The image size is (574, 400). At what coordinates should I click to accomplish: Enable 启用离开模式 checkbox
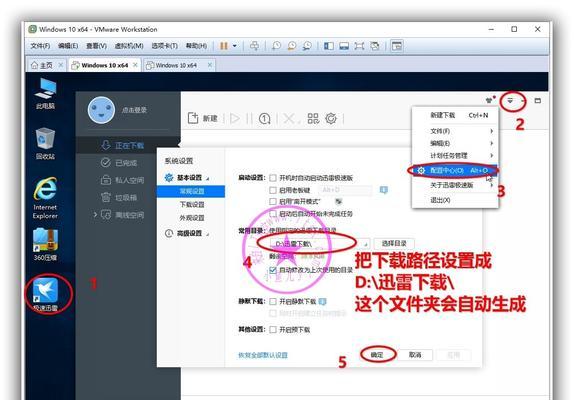[x=273, y=202]
